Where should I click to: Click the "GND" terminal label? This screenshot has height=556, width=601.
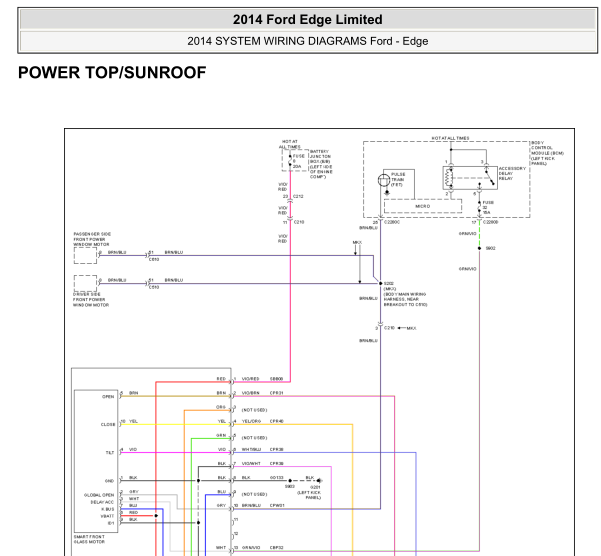109,481
